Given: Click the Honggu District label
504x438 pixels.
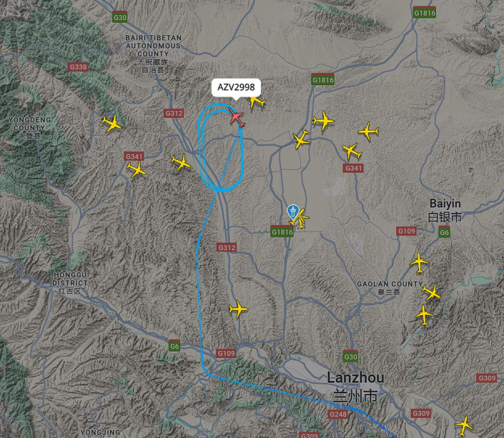Looking at the screenshot, I should point(70,283).
